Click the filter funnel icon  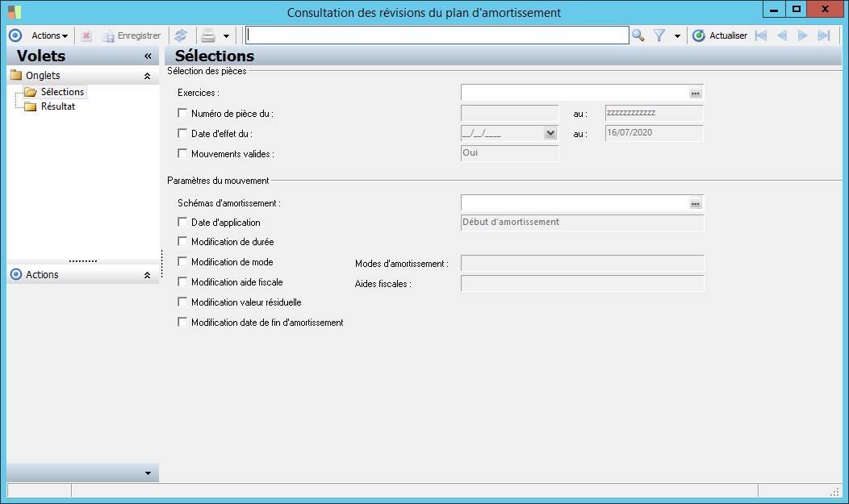(659, 35)
